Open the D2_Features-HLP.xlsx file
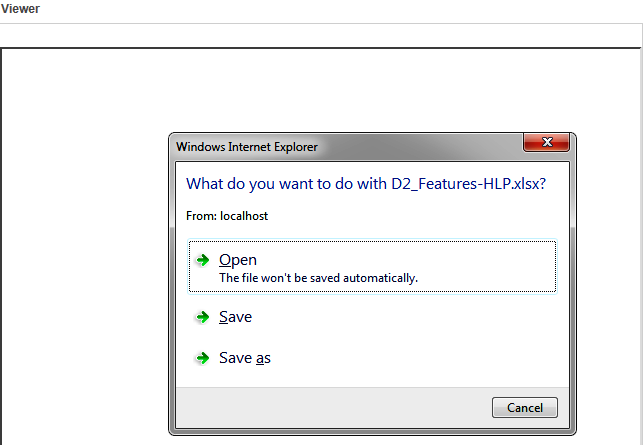 point(238,260)
